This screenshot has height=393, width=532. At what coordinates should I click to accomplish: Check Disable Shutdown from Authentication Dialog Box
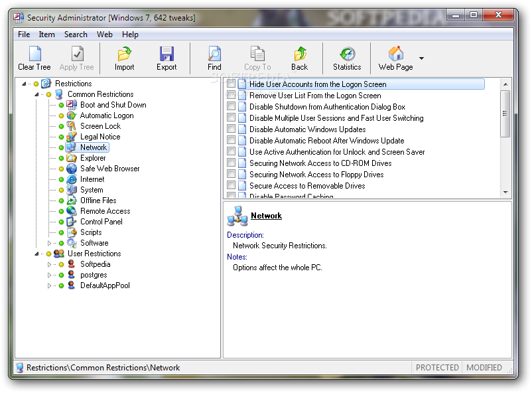pos(232,106)
